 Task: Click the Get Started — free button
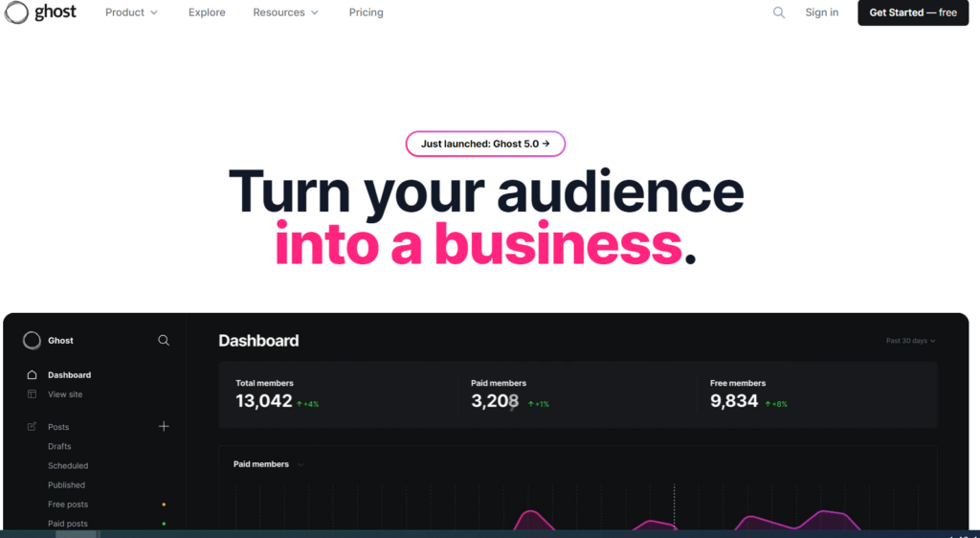pos(912,12)
